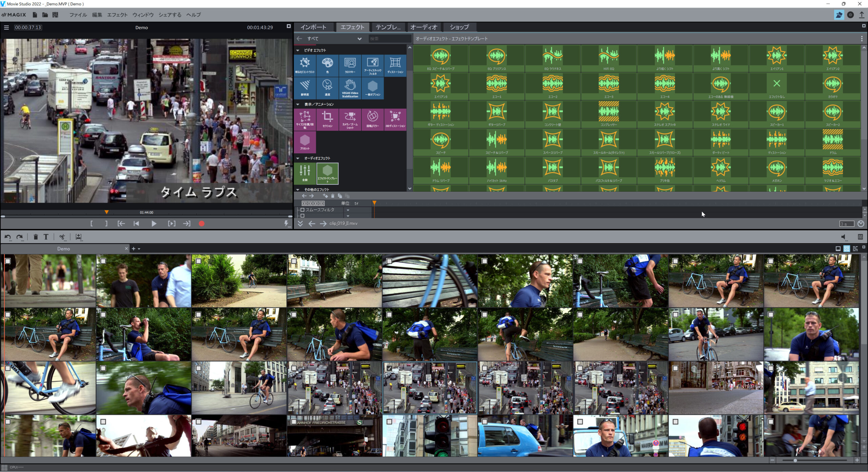Check the red-green traffic light clip checkbox
868x472 pixels.
tap(389, 422)
